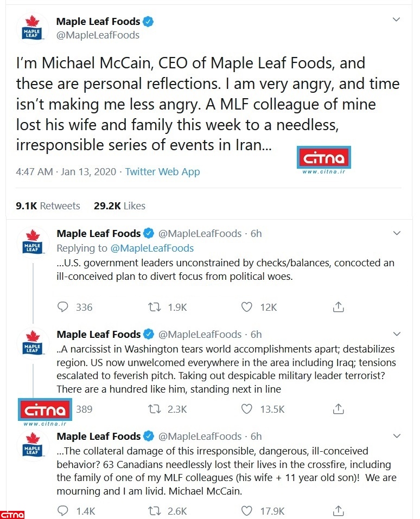This screenshot has height=519, width=420.
Task: Retweet the tweet with 1.9K retweets
Action: tap(156, 307)
